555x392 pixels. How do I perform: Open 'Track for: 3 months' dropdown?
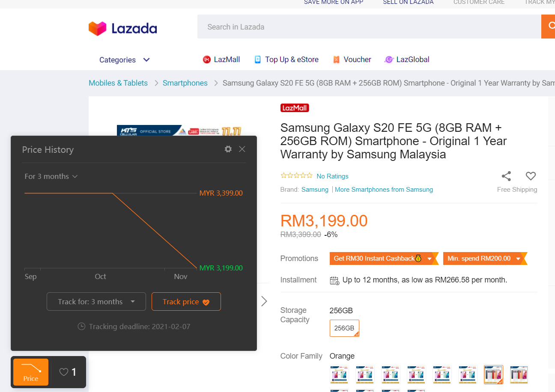click(x=96, y=302)
